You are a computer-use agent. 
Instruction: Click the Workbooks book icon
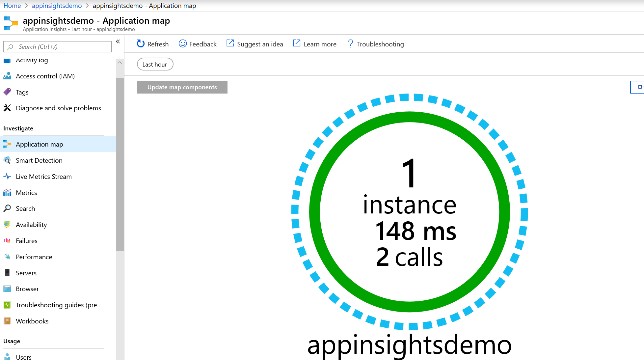click(7, 321)
